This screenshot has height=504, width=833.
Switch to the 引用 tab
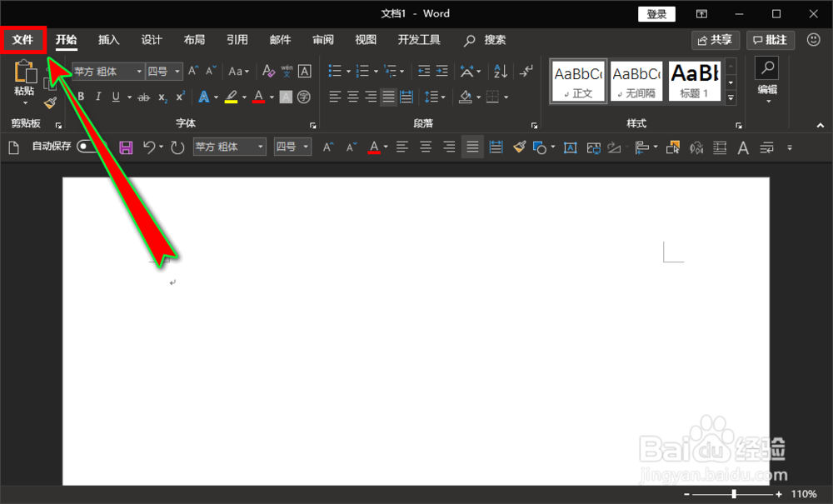tap(237, 40)
